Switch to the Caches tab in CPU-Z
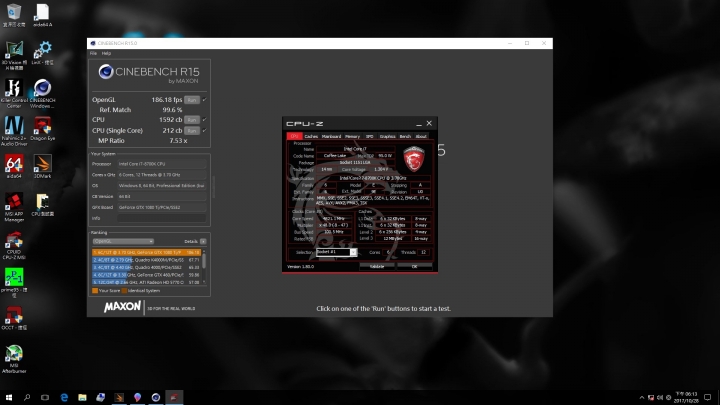 (x=311, y=136)
